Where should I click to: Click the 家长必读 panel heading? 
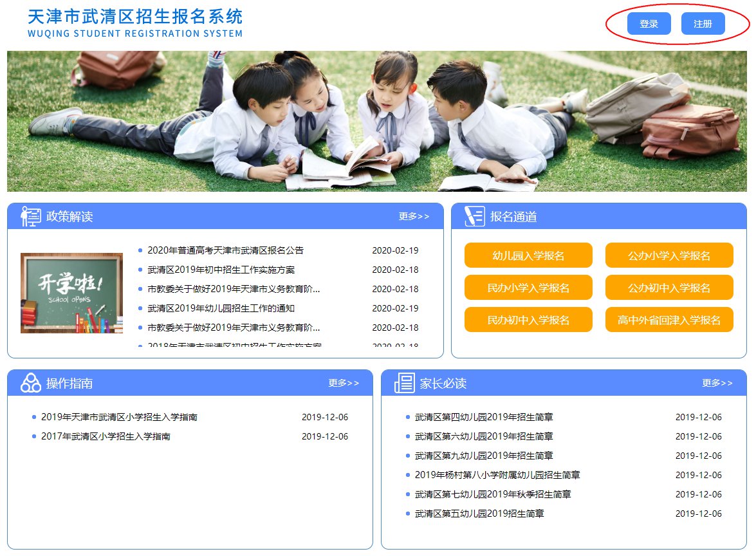click(443, 383)
